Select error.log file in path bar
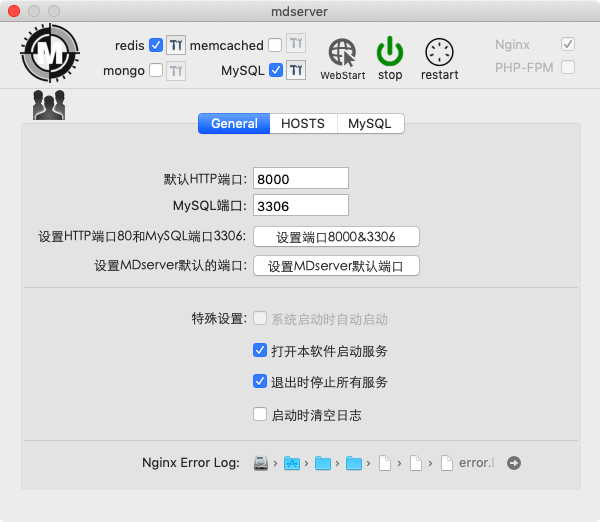The image size is (600, 522). pos(468,463)
